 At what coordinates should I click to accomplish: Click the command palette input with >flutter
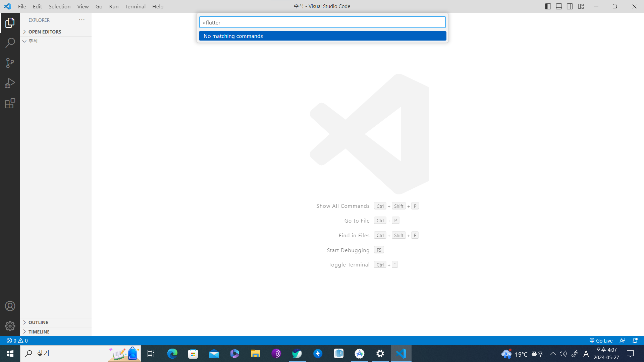pyautogui.click(x=322, y=22)
